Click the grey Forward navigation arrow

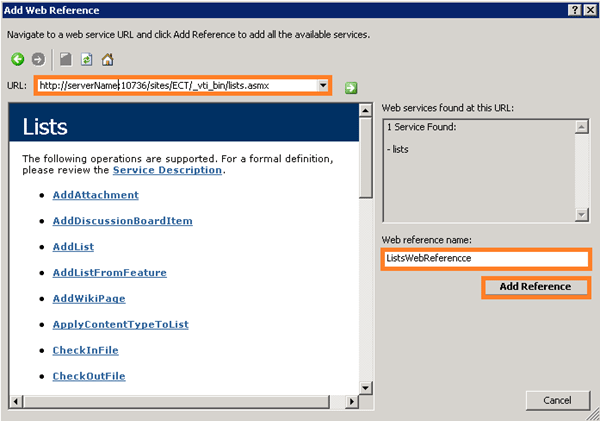(38, 60)
